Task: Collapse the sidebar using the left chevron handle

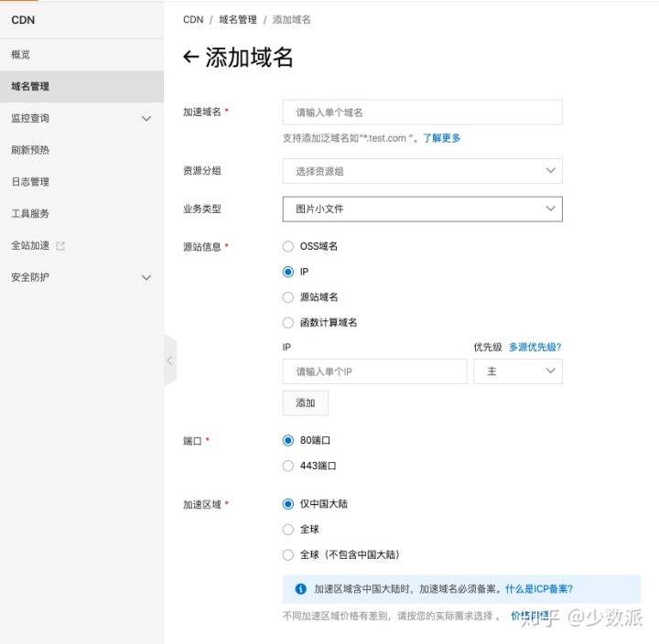Action: pos(169,360)
